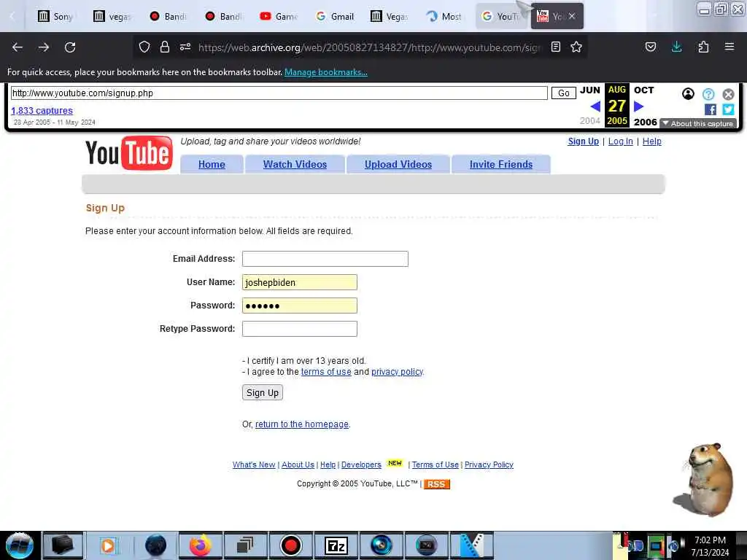This screenshot has height=560, width=747.
Task: Share capture via the Facebook icon
Action: [711, 109]
